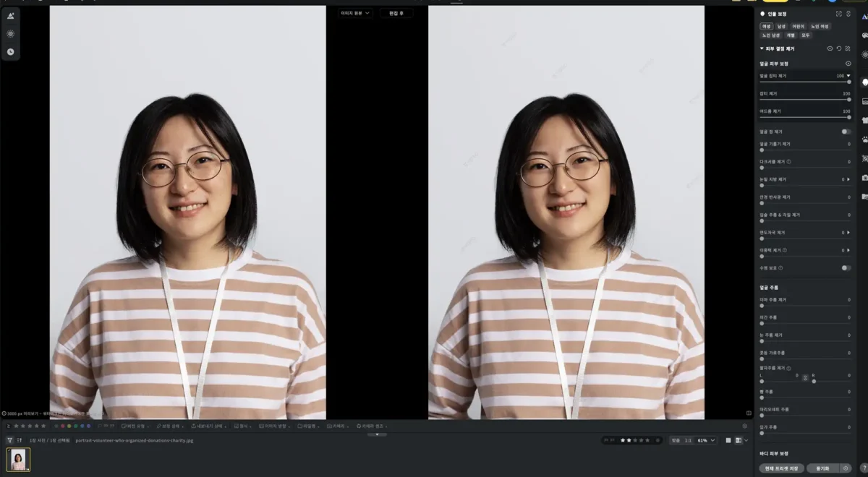Image resolution: width=868 pixels, height=477 pixels.
Task: Click the filter funnel icon in filmstrip bar
Action: (x=9, y=440)
